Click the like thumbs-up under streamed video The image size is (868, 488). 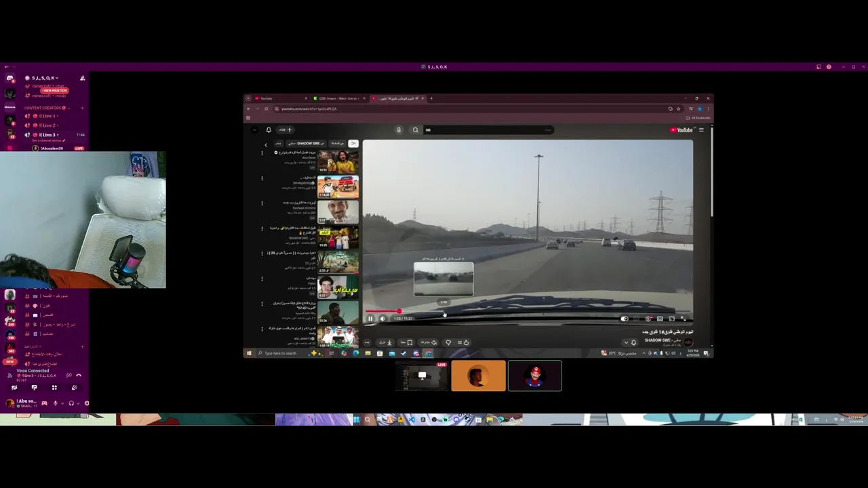[x=467, y=342]
